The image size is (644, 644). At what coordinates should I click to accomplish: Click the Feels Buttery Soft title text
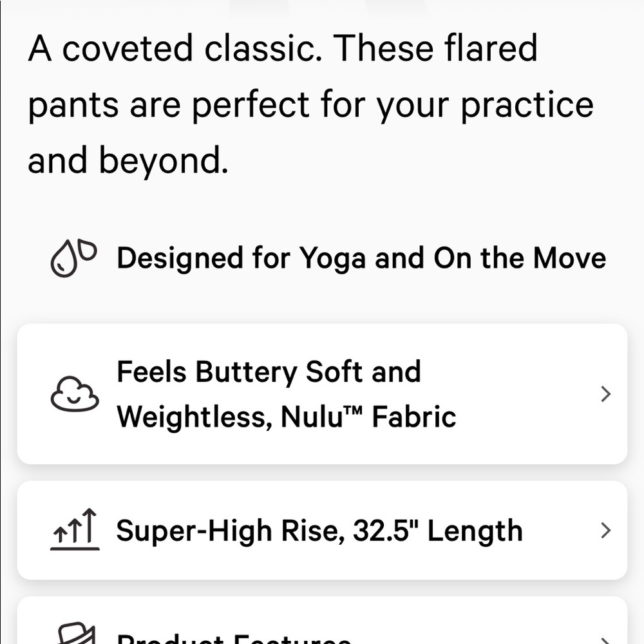coord(269,371)
